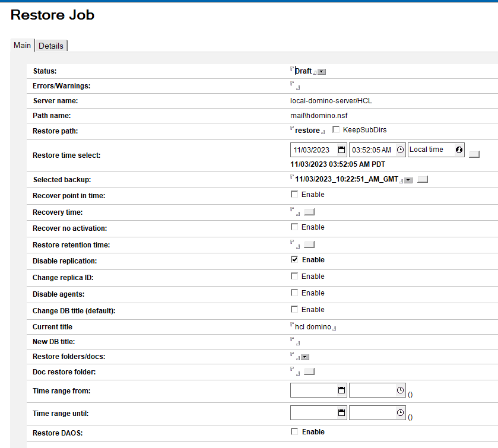Uncheck the Disable replication Enable checkbox
The image size is (498, 448).
point(294,259)
